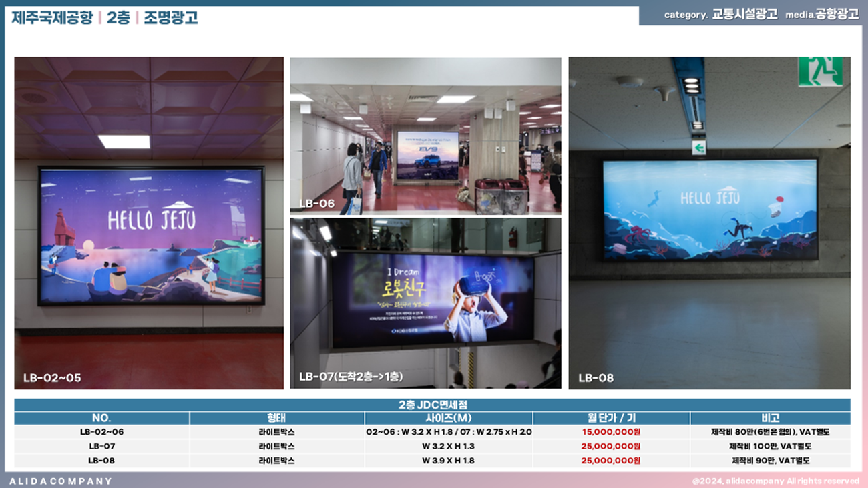868x488 pixels.
Task: Click the alidacompany copyright notice
Action: [775, 481]
